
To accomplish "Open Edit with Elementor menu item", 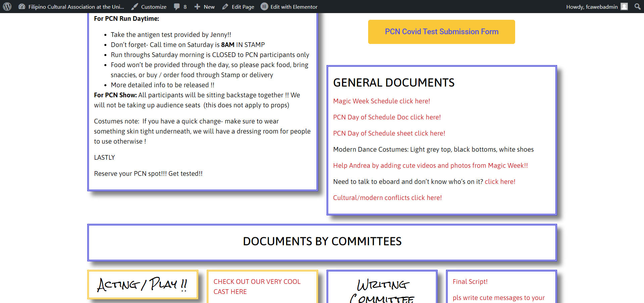I will tap(294, 7).
